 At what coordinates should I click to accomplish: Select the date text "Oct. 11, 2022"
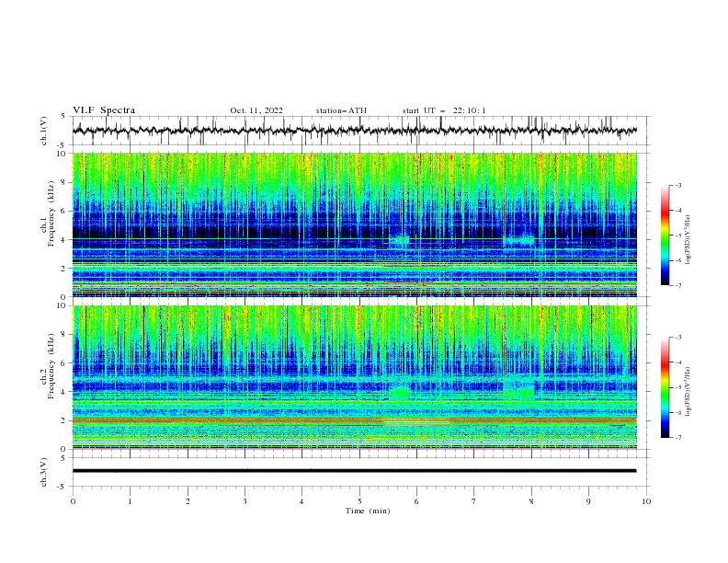click(x=256, y=110)
